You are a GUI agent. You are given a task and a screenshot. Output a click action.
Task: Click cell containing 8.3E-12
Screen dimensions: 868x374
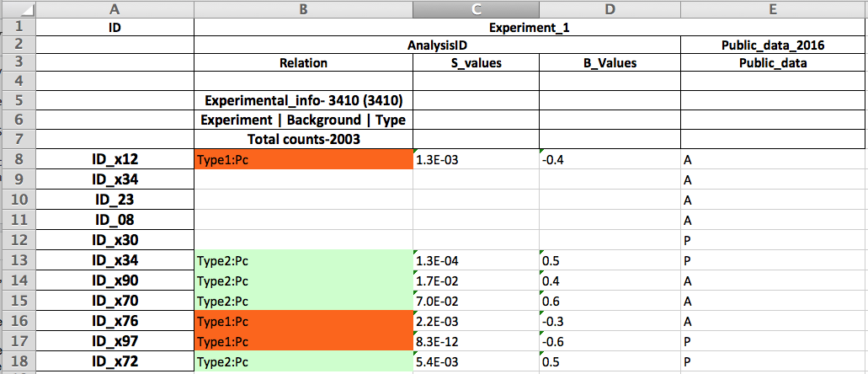tap(476, 341)
